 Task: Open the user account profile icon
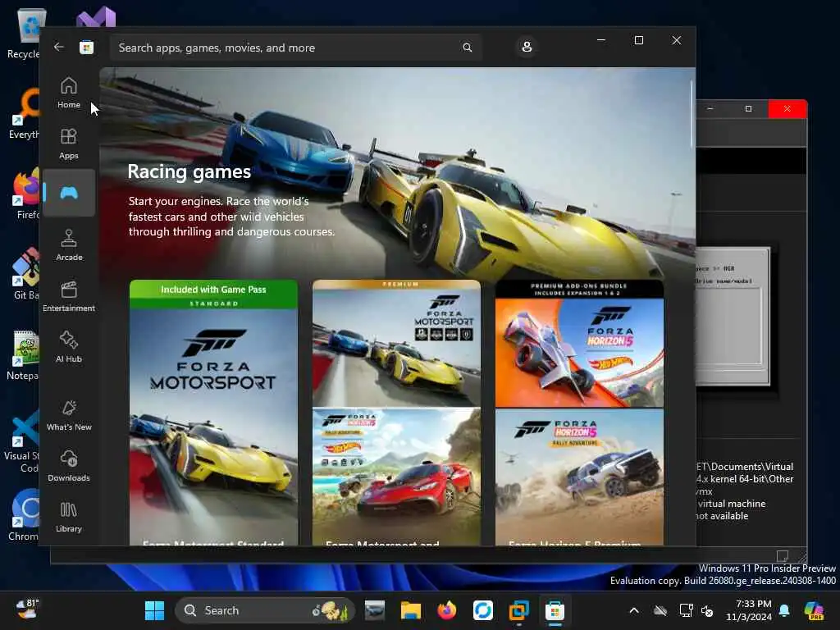(x=527, y=47)
